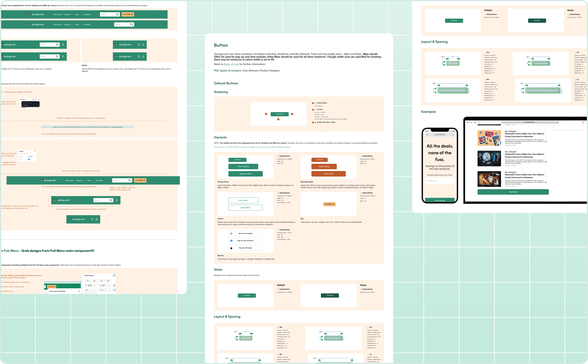Screen dimensions: 588x364
Task: Click the Apple logo on the sign-up button
Action: point(231,248)
